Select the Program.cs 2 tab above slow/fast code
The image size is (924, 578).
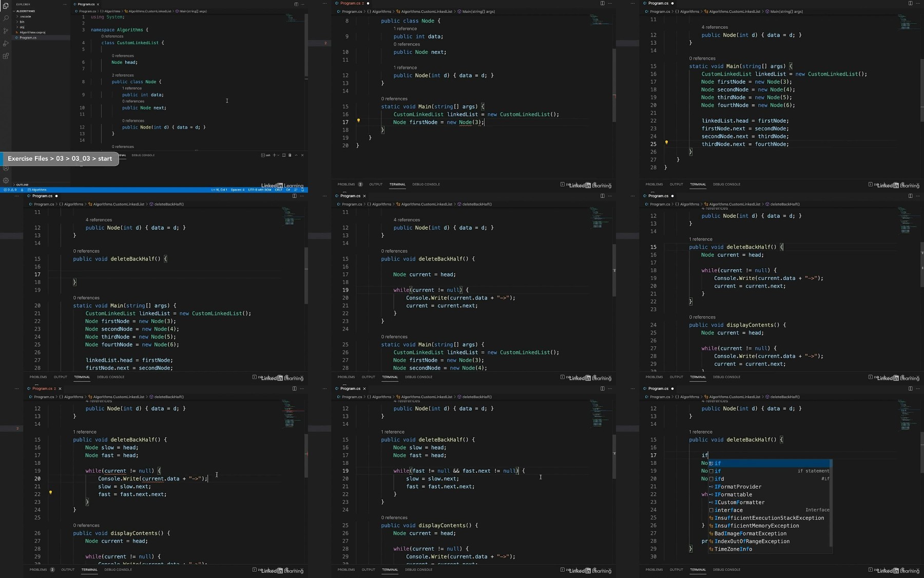point(44,388)
